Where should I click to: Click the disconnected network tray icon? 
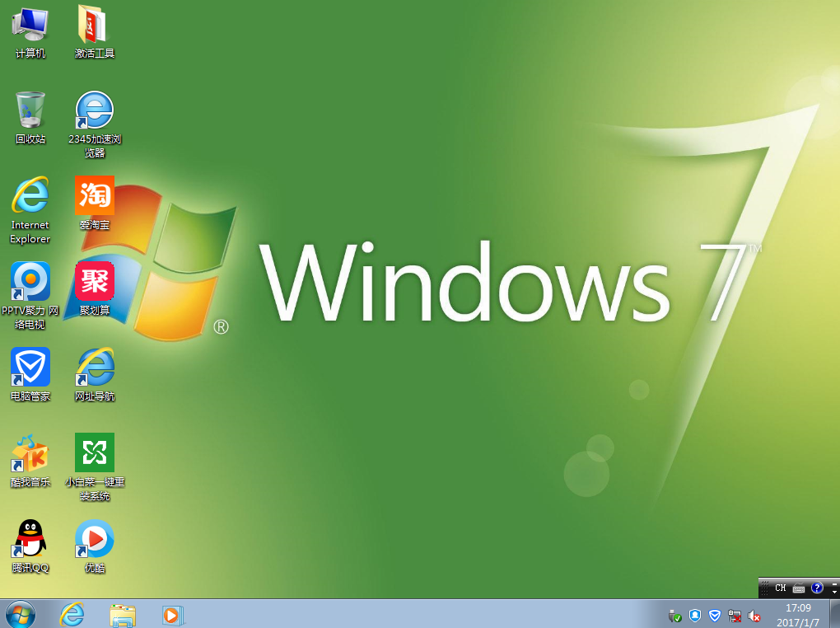click(735, 616)
